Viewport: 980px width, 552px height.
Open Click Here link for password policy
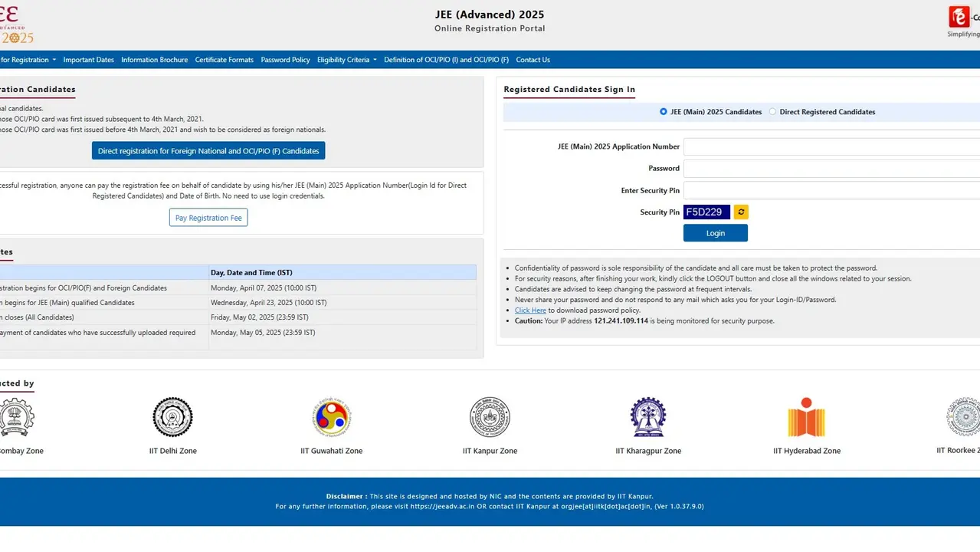coord(530,310)
